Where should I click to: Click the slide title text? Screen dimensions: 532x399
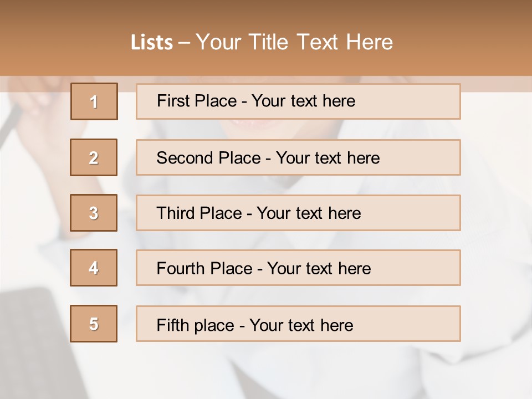(x=262, y=42)
